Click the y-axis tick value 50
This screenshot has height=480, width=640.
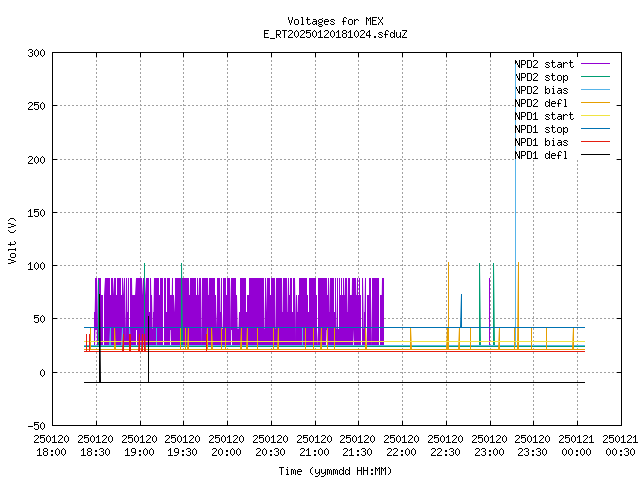coord(40,319)
